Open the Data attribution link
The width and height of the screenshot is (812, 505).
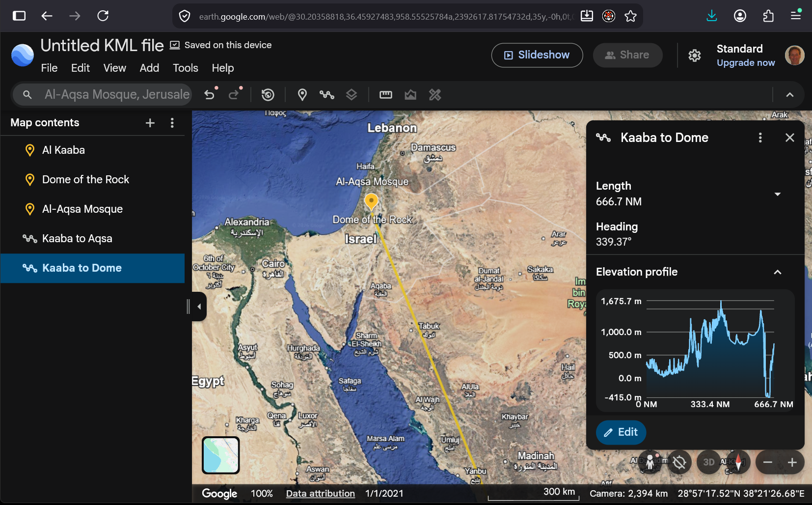[x=321, y=494]
